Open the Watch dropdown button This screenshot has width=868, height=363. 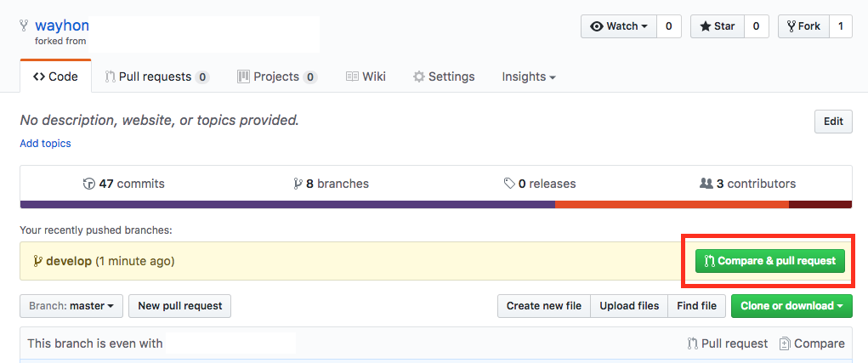pyautogui.click(x=619, y=26)
